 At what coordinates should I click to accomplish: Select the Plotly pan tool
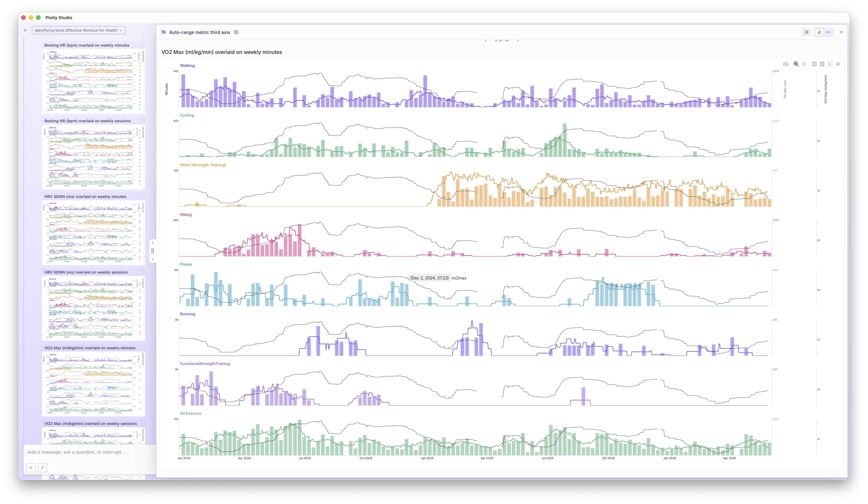804,64
